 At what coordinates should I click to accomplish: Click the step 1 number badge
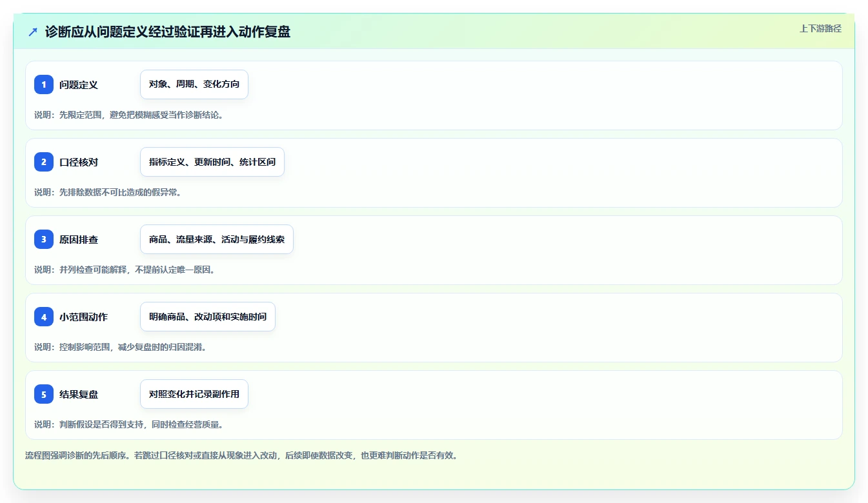point(44,84)
